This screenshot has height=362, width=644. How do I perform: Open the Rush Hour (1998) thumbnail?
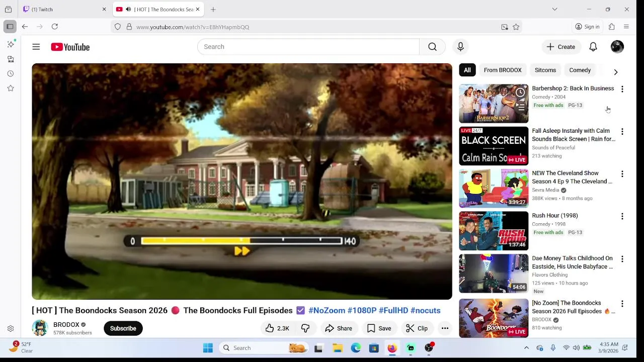coord(494,231)
